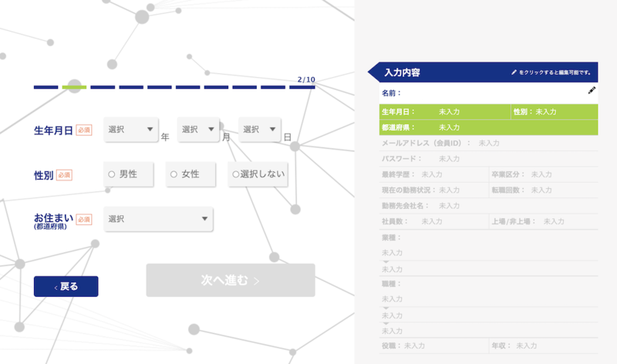Click the 性別 未入力 summary cell

point(555,112)
